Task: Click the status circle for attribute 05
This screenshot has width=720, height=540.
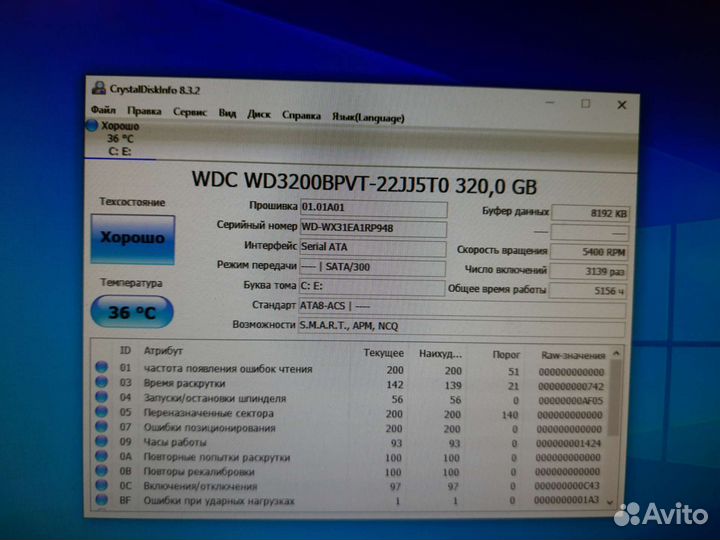Action: pos(101,412)
